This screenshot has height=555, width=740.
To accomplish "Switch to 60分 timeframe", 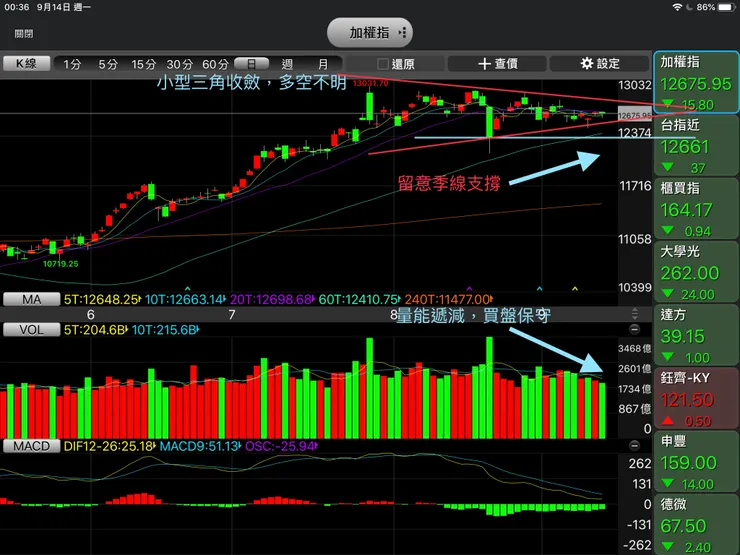I will [x=215, y=64].
